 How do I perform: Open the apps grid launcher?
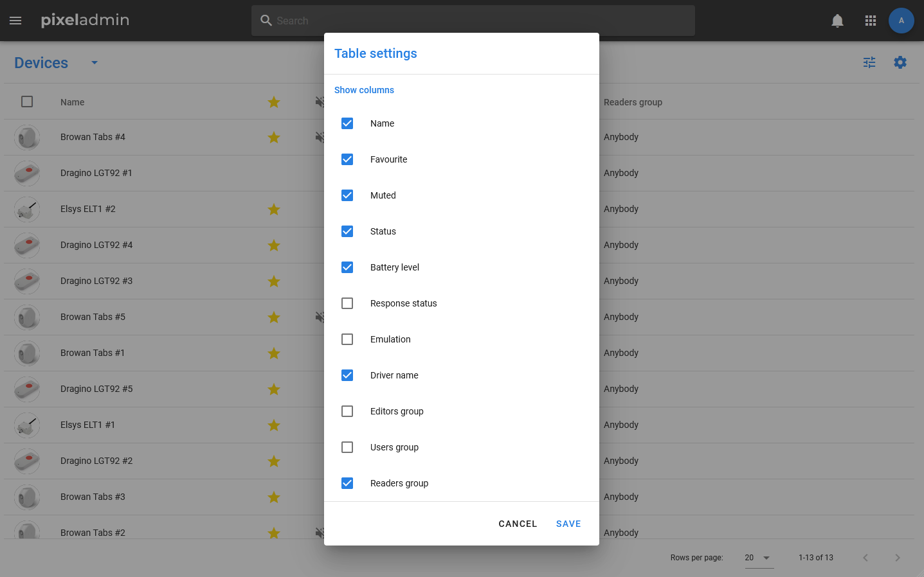tap(871, 21)
